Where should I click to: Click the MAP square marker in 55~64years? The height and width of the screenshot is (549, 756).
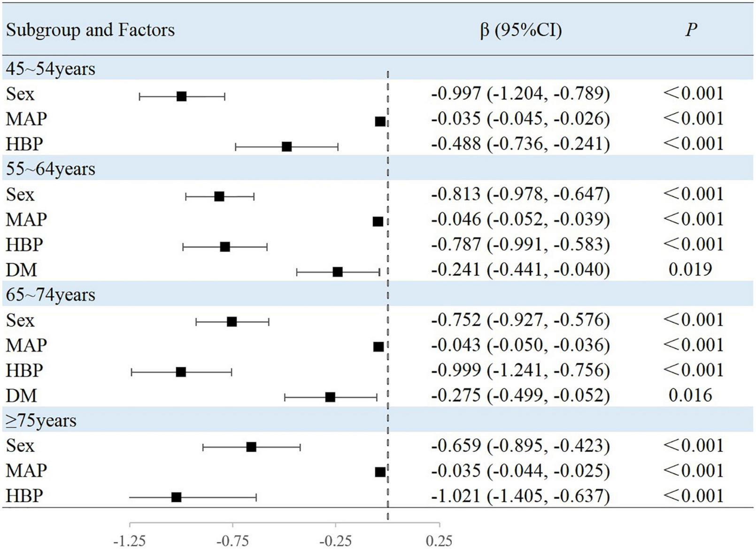coord(378,222)
